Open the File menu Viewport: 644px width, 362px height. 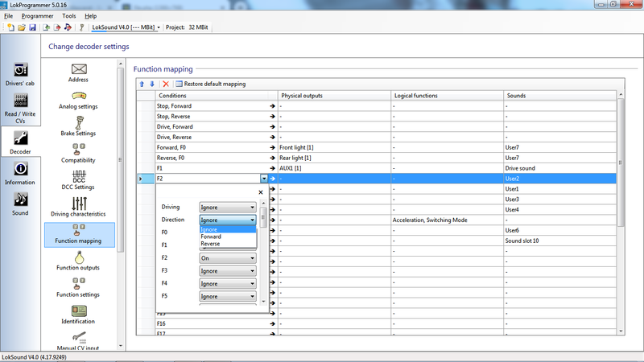coord(9,16)
